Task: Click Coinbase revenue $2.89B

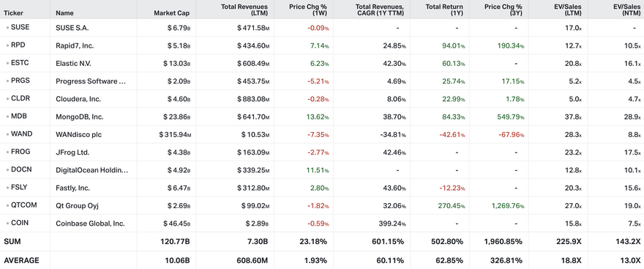Action: pyautogui.click(x=258, y=224)
